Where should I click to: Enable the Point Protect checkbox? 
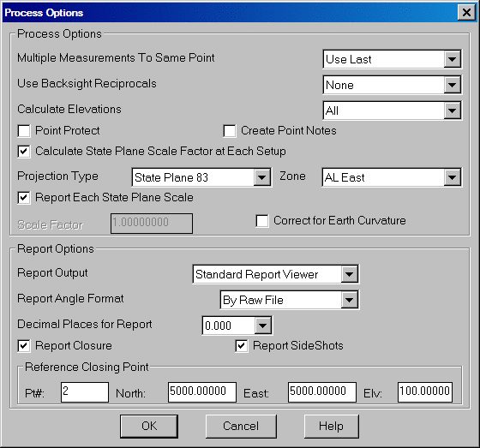coord(24,131)
